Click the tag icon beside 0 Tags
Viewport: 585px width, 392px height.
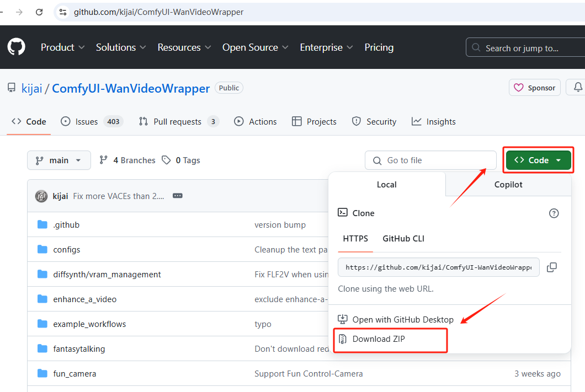click(x=166, y=160)
